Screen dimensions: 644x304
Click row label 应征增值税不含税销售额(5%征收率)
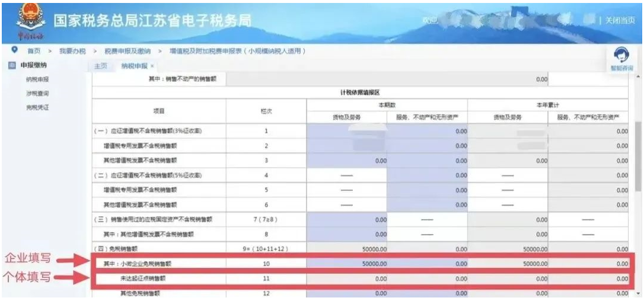[148, 175]
